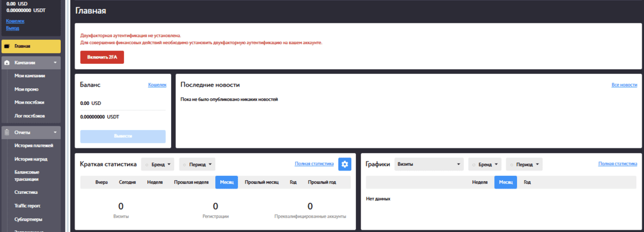Click the Отчеты clipboard icon
The height and width of the screenshot is (232, 644).
tap(7, 132)
